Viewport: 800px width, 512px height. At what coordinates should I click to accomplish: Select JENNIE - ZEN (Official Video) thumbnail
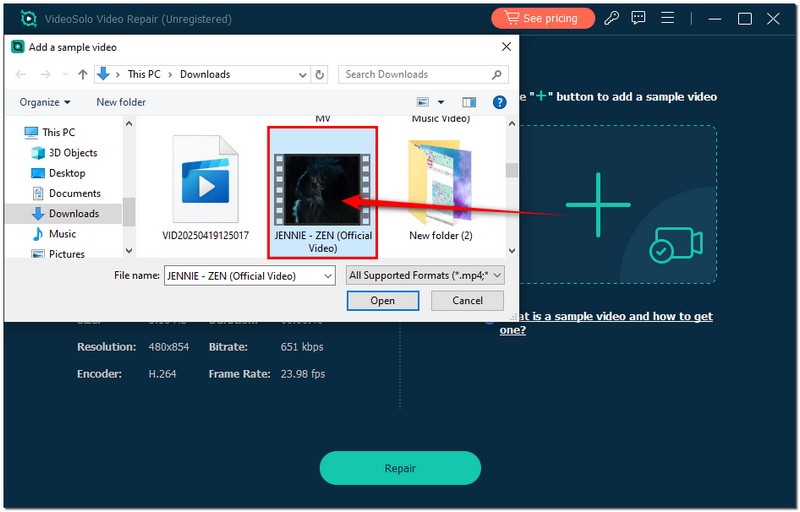coord(322,192)
